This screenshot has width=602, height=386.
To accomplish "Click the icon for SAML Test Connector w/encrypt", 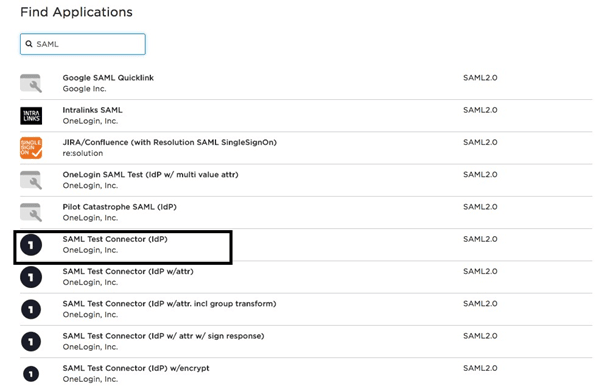I will click(31, 374).
